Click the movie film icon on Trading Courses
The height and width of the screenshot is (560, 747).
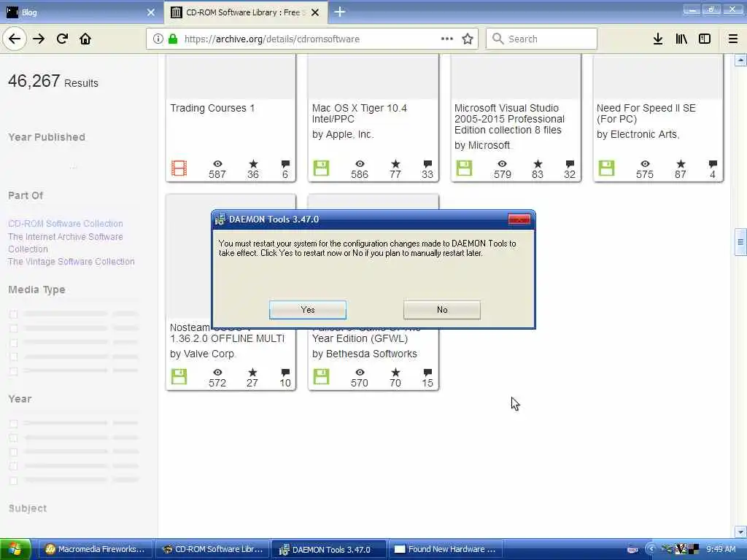(x=179, y=168)
